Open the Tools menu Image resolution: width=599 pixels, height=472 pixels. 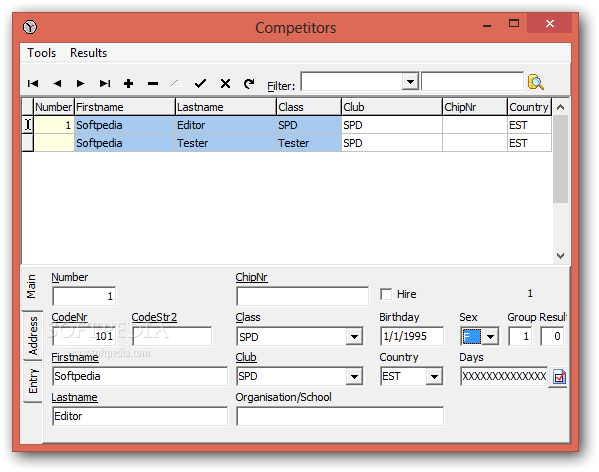click(41, 53)
